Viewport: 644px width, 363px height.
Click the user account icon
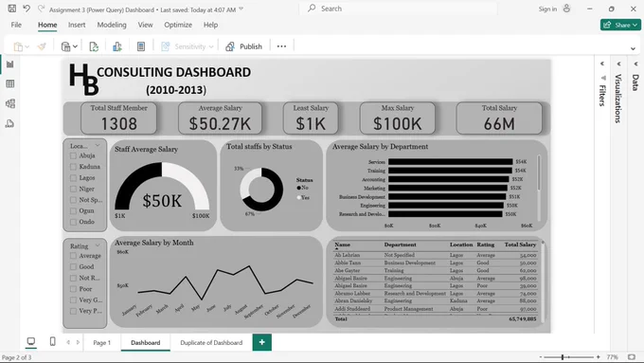click(566, 9)
